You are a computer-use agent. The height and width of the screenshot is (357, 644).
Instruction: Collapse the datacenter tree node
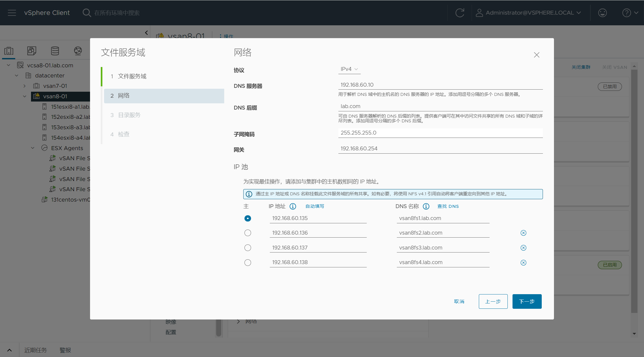(17, 76)
